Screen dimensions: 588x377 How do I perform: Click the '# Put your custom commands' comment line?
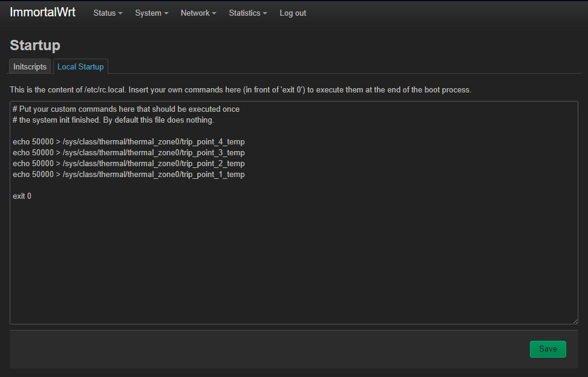tap(126, 109)
